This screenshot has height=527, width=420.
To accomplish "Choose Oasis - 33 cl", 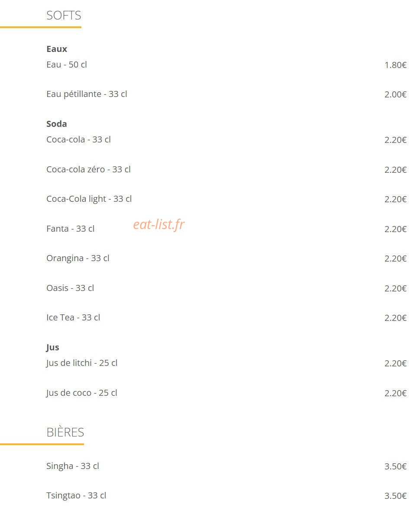I will 70,288.
